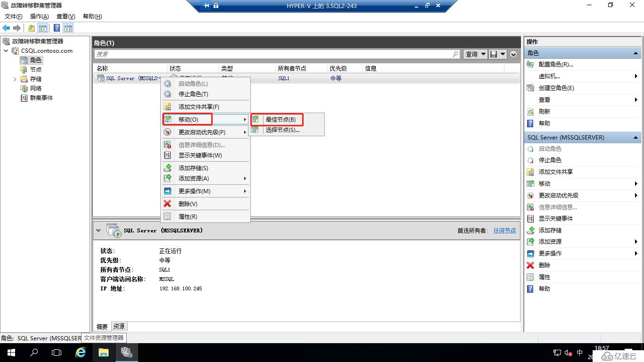Viewport: 644px width, 362px height.
Task: Open the 文件(F) menu
Action: [14, 16]
